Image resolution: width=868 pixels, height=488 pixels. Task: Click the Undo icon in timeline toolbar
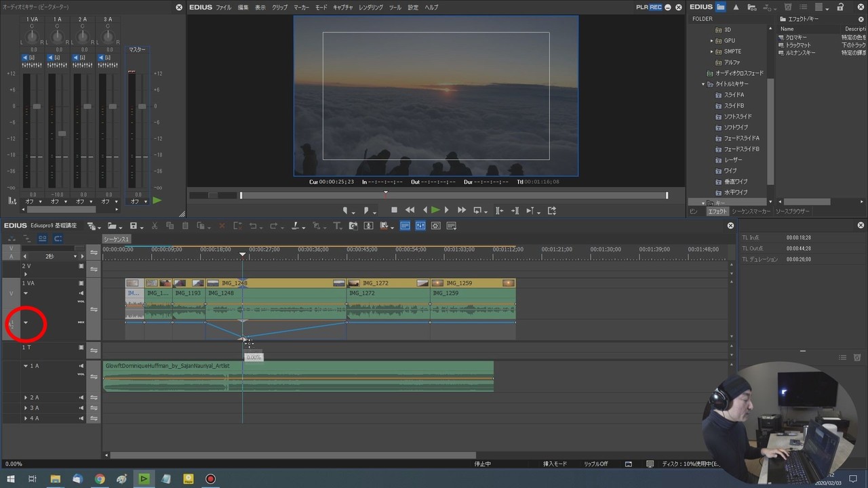pos(252,225)
